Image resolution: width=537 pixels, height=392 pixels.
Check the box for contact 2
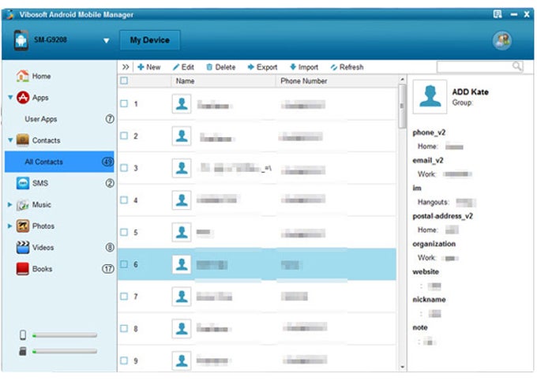pyautogui.click(x=124, y=136)
